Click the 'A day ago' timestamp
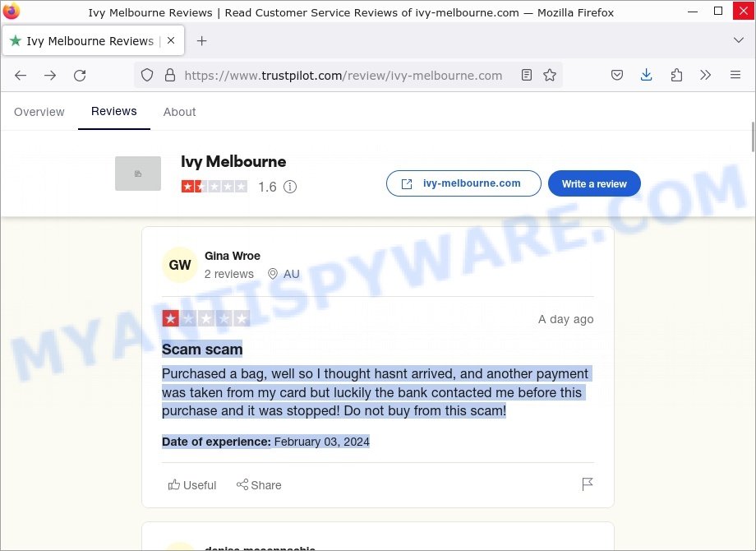The image size is (756, 551). [x=565, y=319]
